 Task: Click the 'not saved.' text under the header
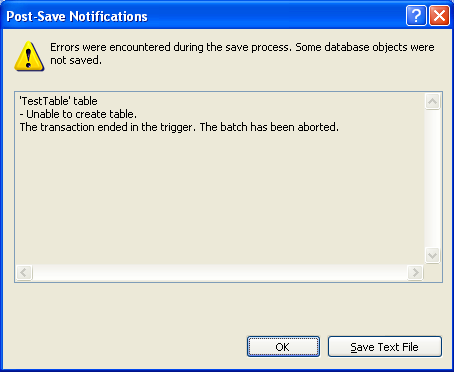tap(76, 60)
